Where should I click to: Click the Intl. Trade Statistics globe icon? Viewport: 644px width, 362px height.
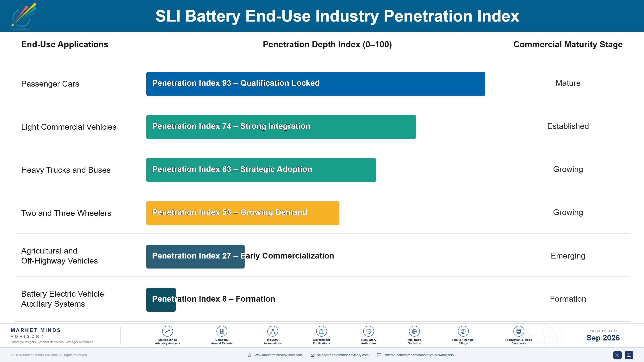(x=414, y=331)
